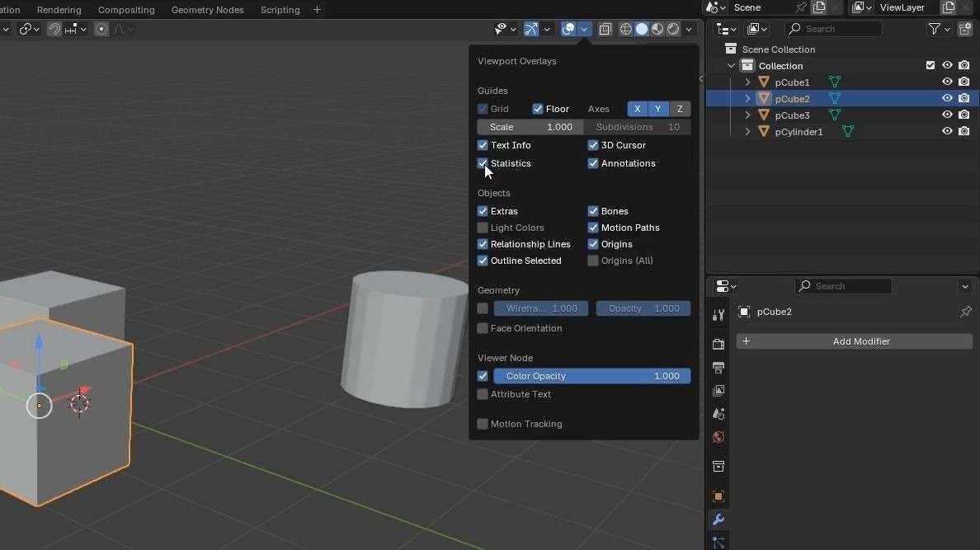Toggle the Y axis guide button
The width and height of the screenshot is (980, 550).
click(658, 109)
